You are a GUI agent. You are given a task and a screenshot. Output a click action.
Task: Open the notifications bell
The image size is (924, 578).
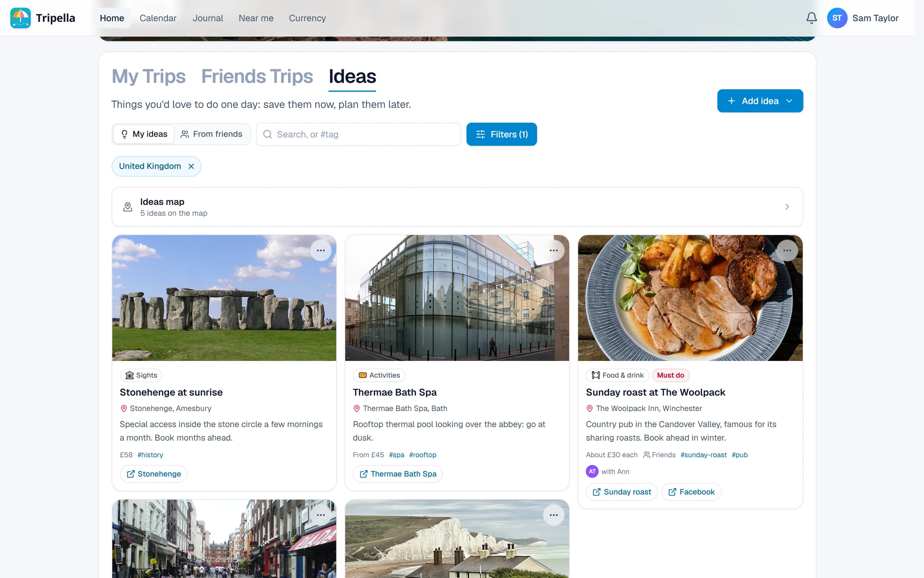[x=811, y=18]
